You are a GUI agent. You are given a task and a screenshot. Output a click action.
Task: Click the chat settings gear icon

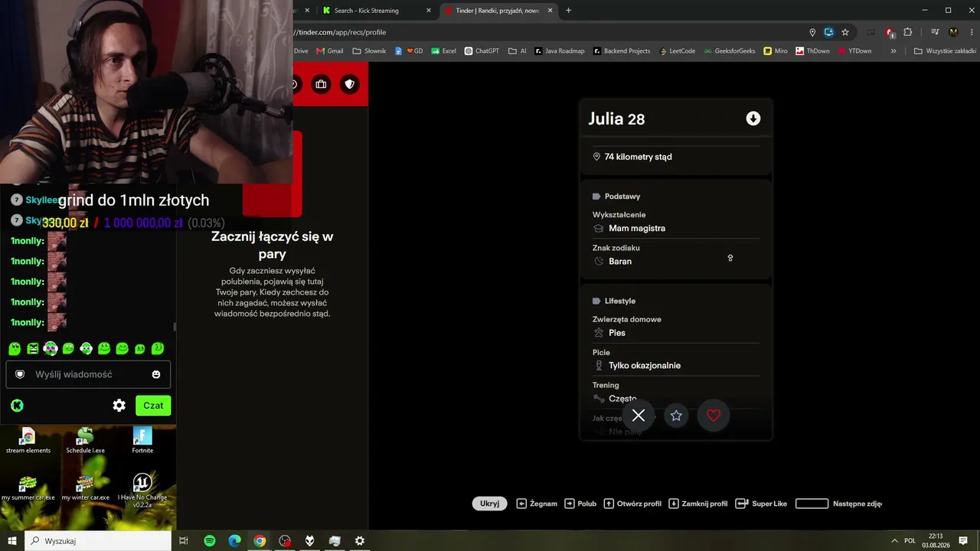pyautogui.click(x=119, y=406)
